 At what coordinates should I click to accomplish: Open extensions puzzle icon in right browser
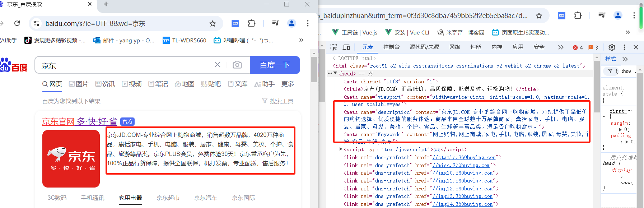coord(578,15)
